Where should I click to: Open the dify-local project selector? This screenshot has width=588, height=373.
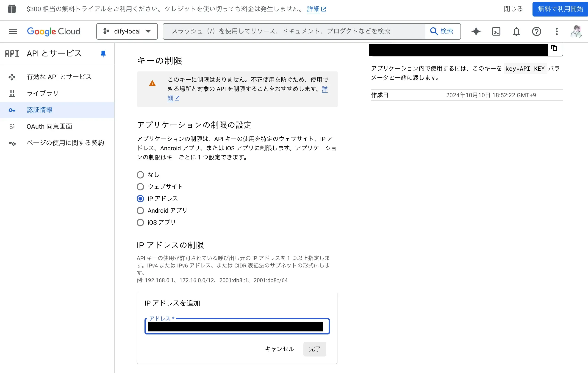point(127,31)
